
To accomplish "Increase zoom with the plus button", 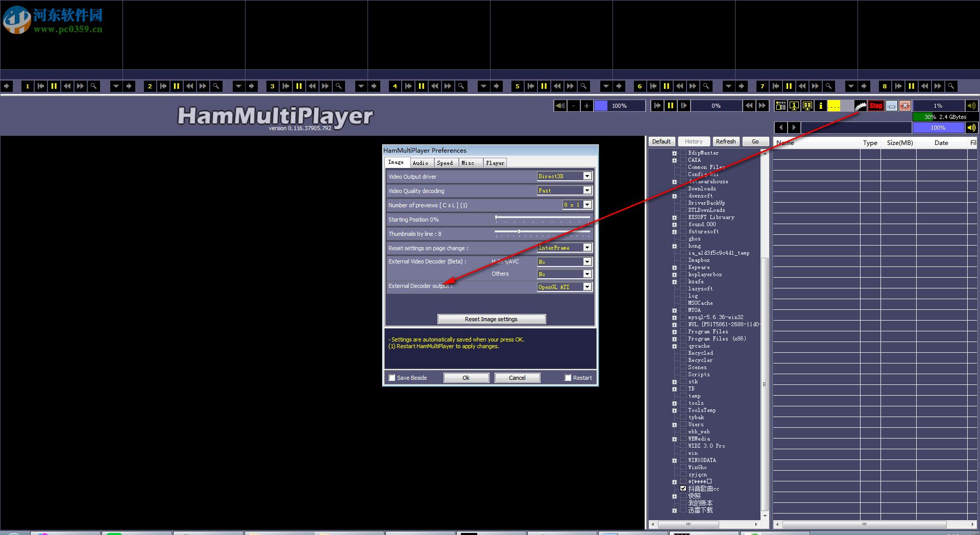I will [587, 106].
